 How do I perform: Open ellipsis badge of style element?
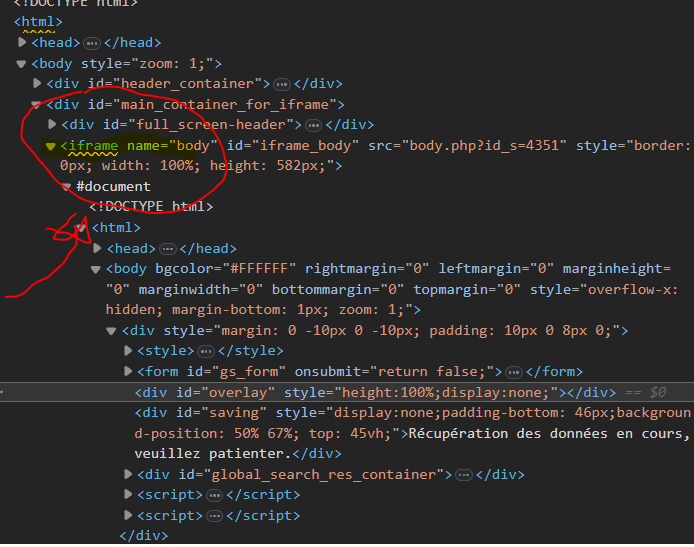206,351
